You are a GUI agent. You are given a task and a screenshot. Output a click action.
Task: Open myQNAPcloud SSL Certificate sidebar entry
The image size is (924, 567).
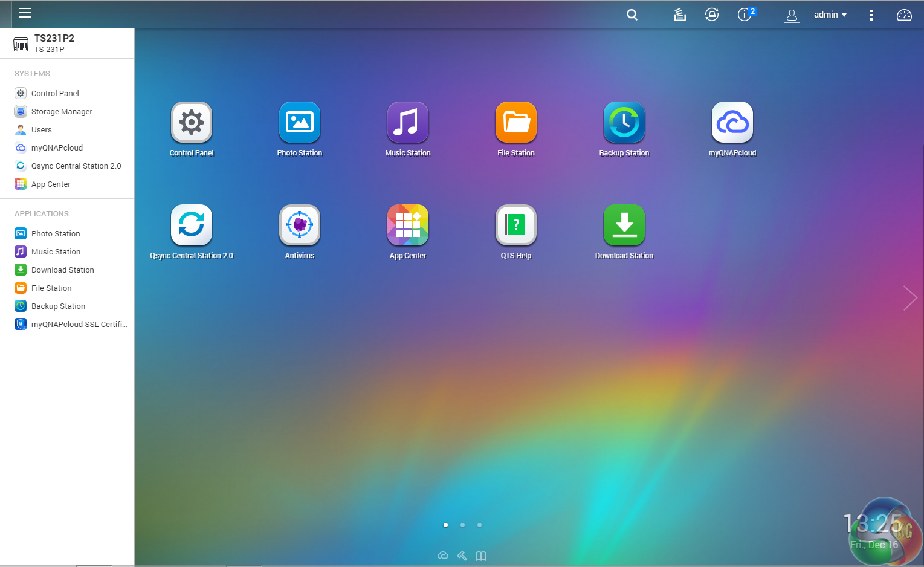79,325
